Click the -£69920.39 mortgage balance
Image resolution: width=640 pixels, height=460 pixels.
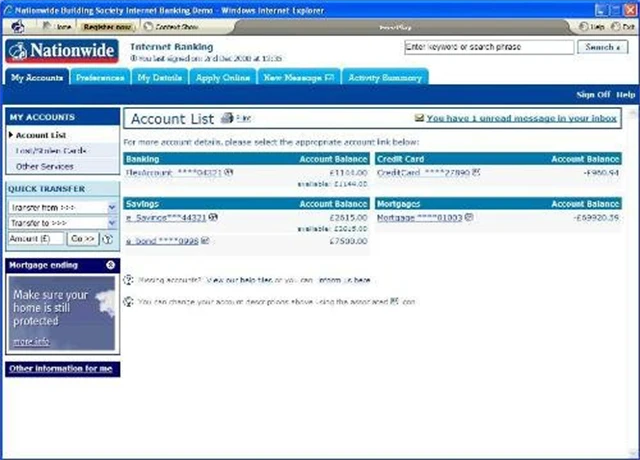(596, 218)
